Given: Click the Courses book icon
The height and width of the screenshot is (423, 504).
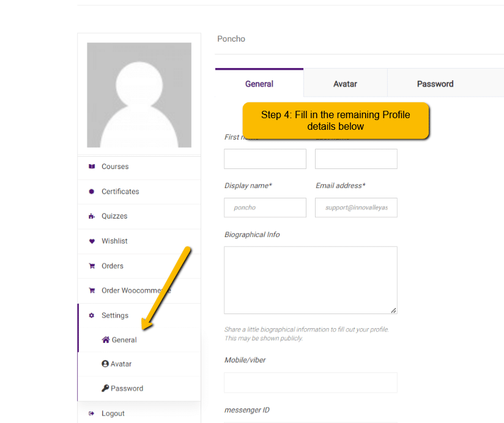Looking at the screenshot, I should (92, 167).
